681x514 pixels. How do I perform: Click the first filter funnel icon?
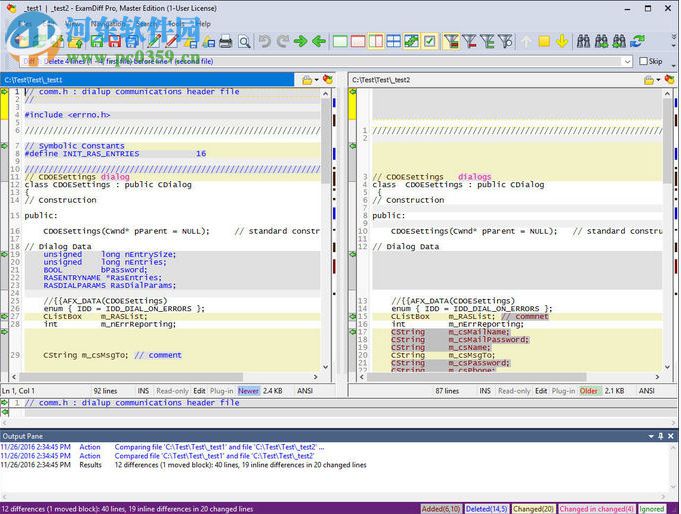pos(451,42)
